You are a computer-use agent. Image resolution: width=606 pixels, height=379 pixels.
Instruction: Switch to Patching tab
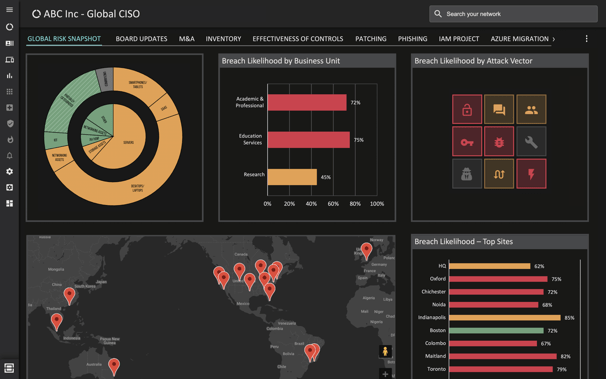(371, 39)
